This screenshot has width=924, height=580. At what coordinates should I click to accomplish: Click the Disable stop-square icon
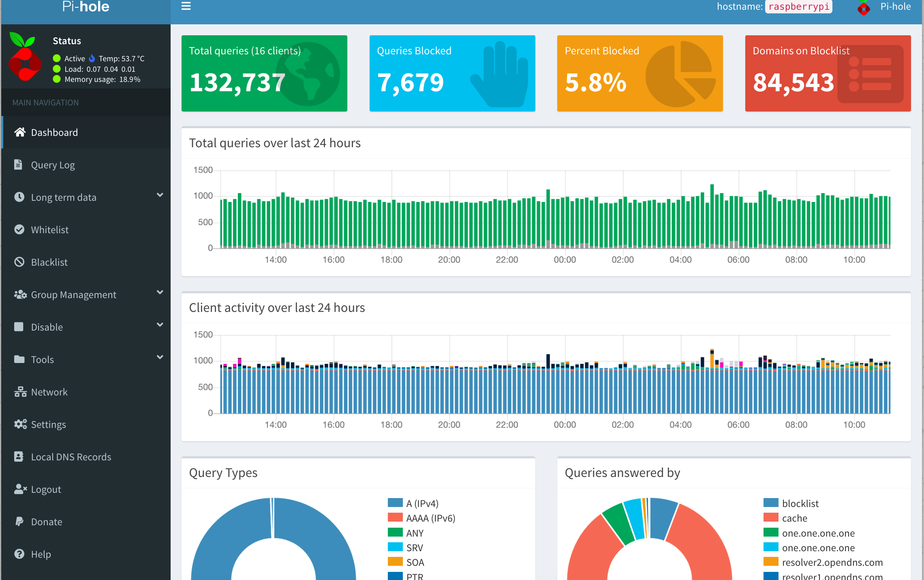click(x=19, y=327)
